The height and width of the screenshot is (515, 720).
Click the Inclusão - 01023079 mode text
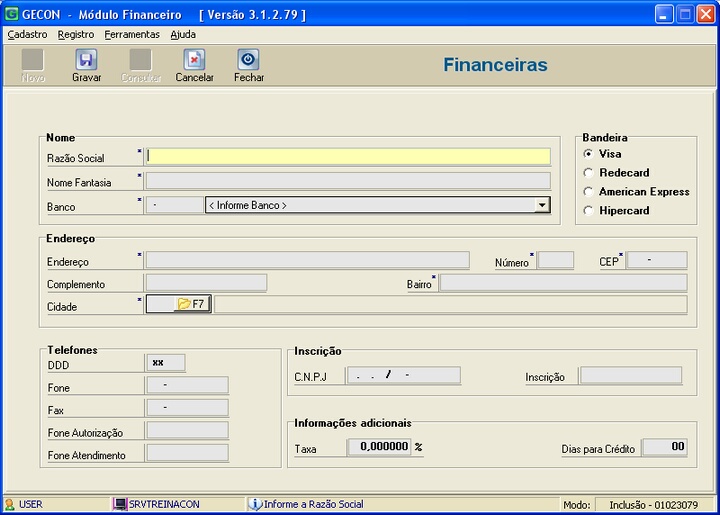tap(653, 505)
